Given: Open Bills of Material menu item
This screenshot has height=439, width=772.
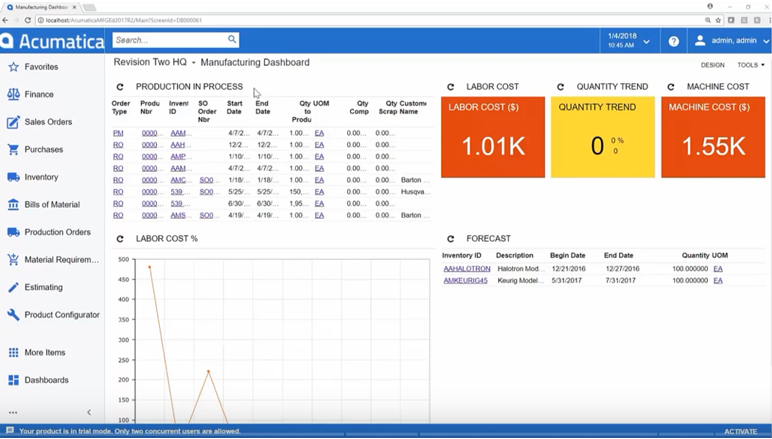Looking at the screenshot, I should pos(52,205).
